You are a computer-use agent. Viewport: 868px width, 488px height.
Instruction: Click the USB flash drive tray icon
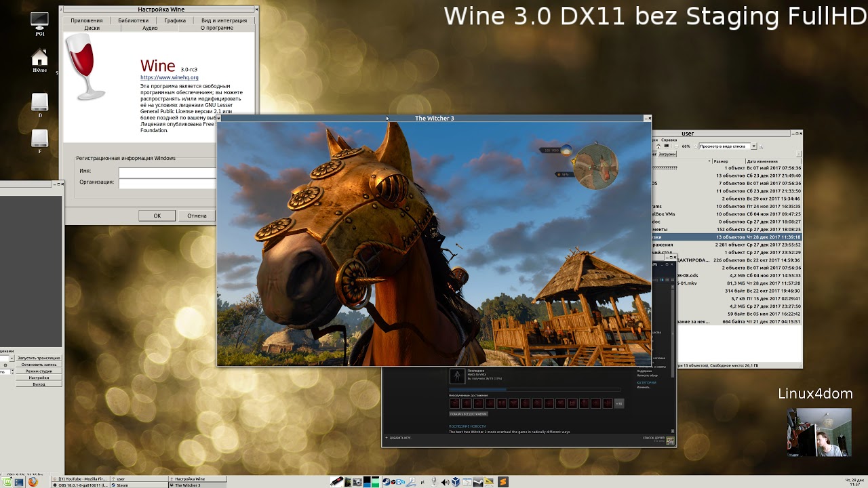click(x=336, y=482)
